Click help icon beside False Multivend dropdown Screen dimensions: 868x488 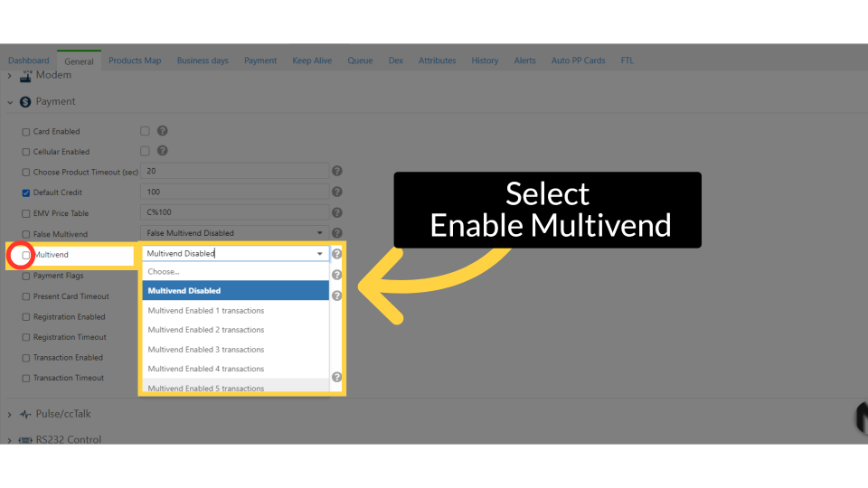tap(336, 233)
